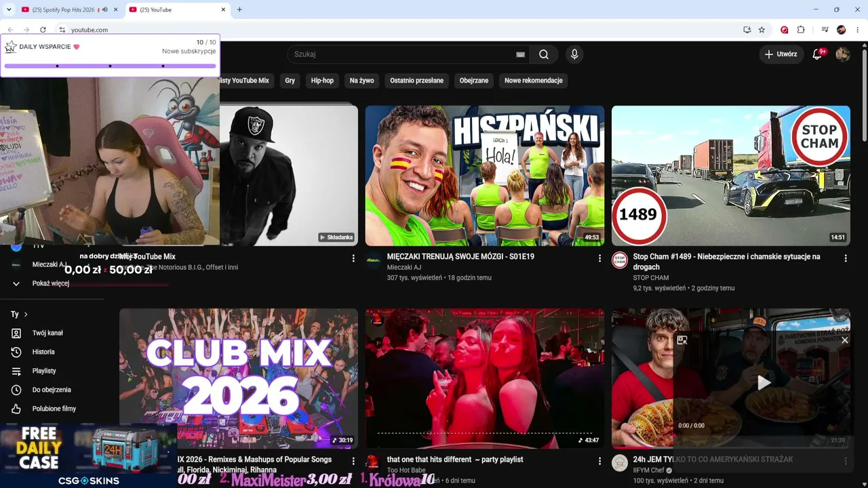Open the YouTube Mix Składanka thumbnail
This screenshot has width=868, height=488.
(x=289, y=176)
